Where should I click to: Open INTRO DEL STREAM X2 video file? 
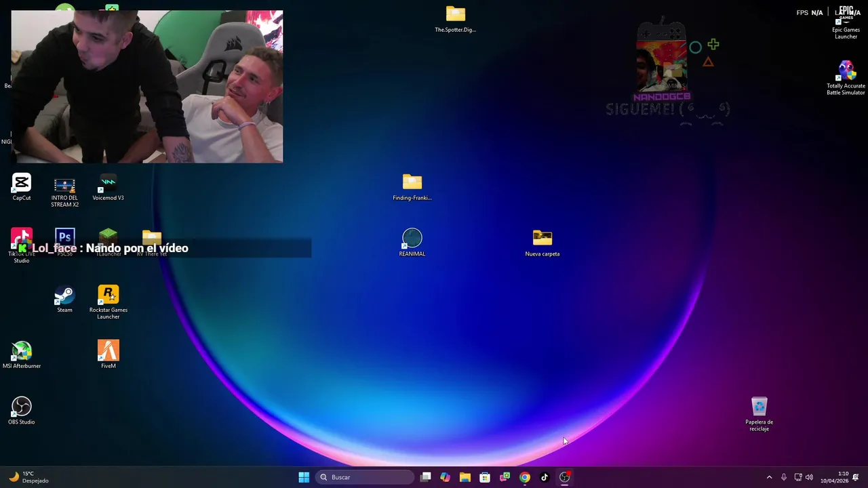pyautogui.click(x=64, y=192)
